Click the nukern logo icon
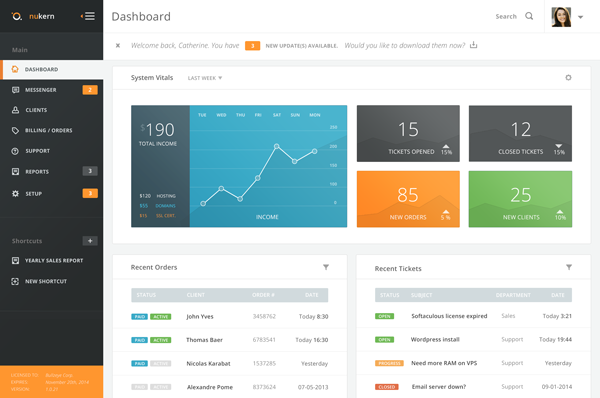600x398 pixels. [16, 16]
